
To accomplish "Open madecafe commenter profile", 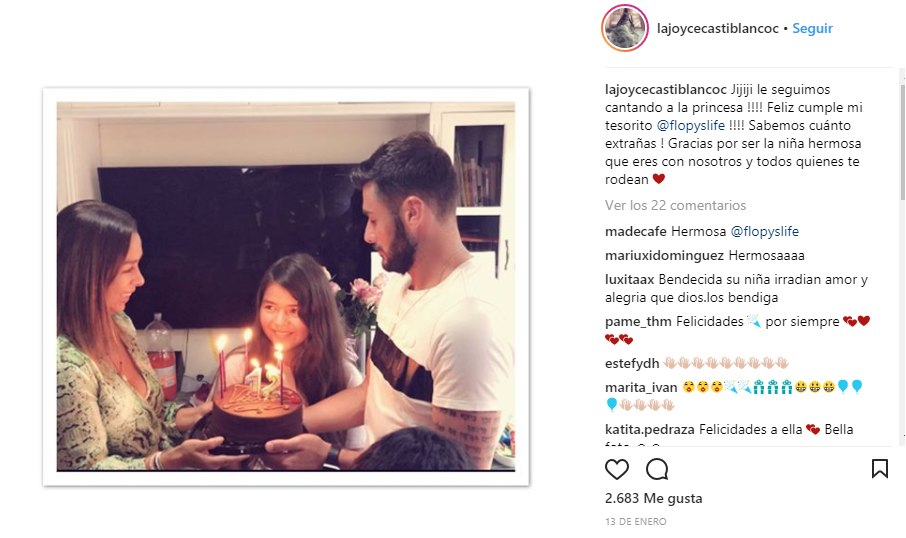I will [636, 231].
